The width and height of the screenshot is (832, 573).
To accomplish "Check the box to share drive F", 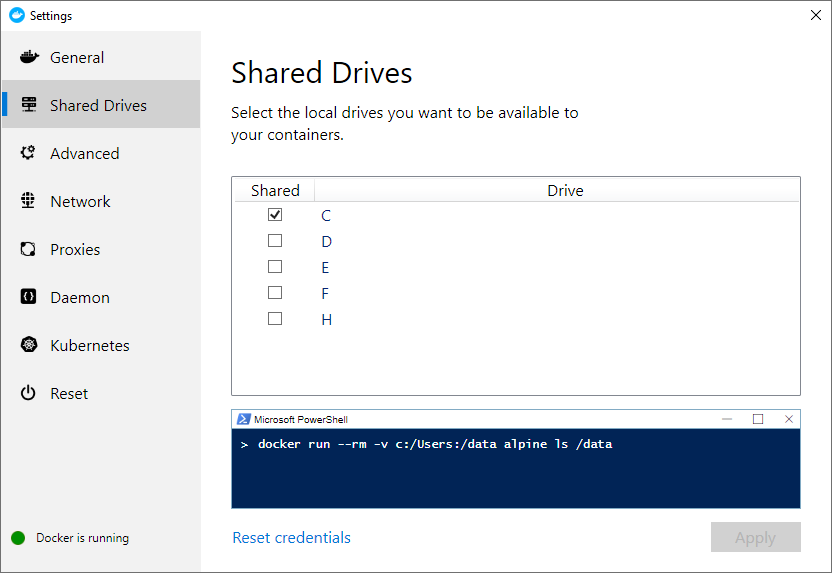I will (275, 292).
